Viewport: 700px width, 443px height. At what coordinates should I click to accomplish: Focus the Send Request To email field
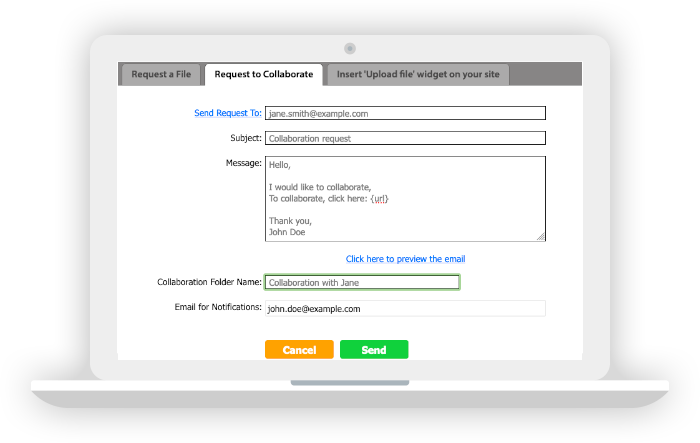pyautogui.click(x=405, y=113)
